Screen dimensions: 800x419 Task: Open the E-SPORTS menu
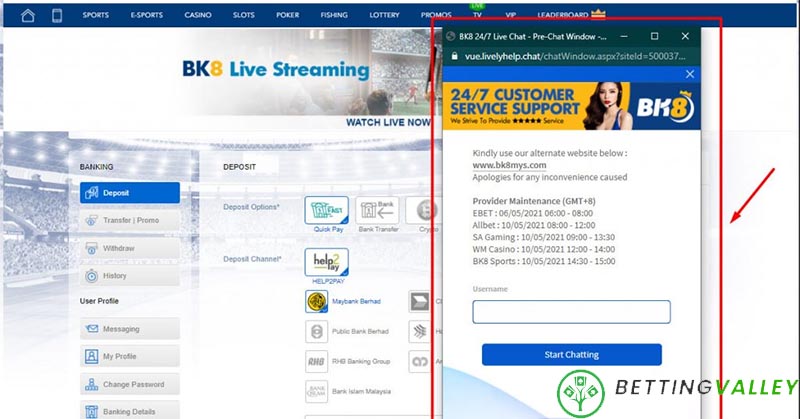pos(146,15)
